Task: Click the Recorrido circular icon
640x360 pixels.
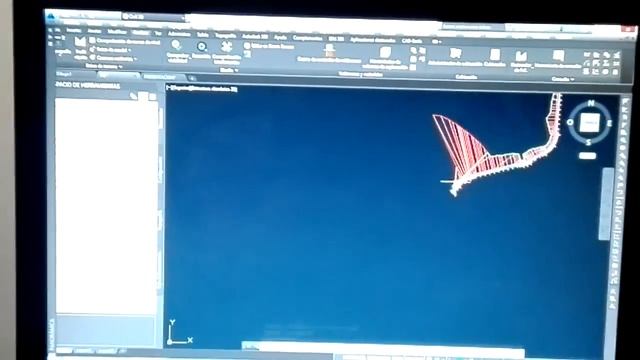Action: point(202,47)
